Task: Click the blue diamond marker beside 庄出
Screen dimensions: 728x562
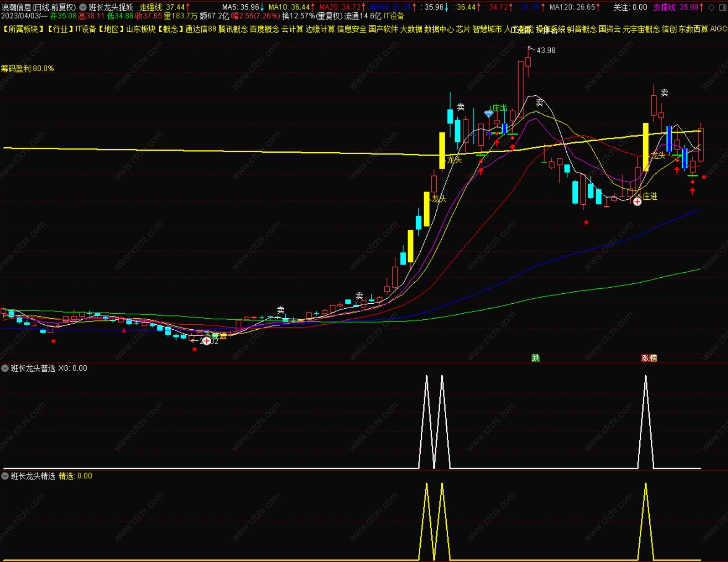Action: tap(489, 113)
